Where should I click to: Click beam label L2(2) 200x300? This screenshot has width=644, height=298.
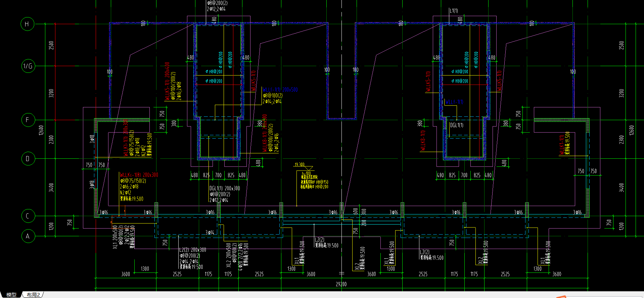coord(193,250)
